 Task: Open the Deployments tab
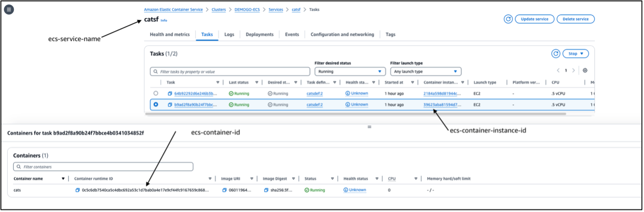click(x=260, y=35)
